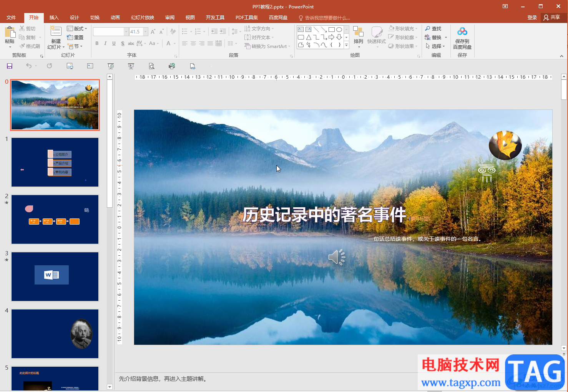Click the Undo arrow icon
The height and width of the screenshot is (392, 568).
click(x=28, y=66)
